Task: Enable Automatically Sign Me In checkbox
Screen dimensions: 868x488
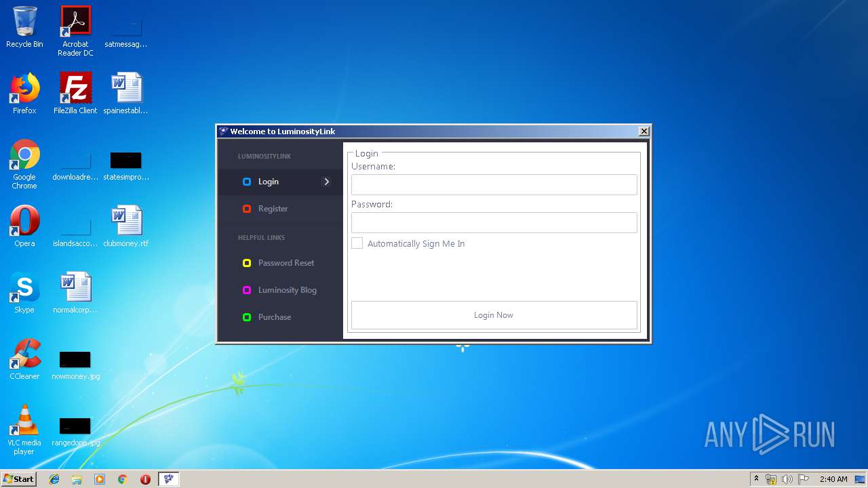Action: coord(357,243)
